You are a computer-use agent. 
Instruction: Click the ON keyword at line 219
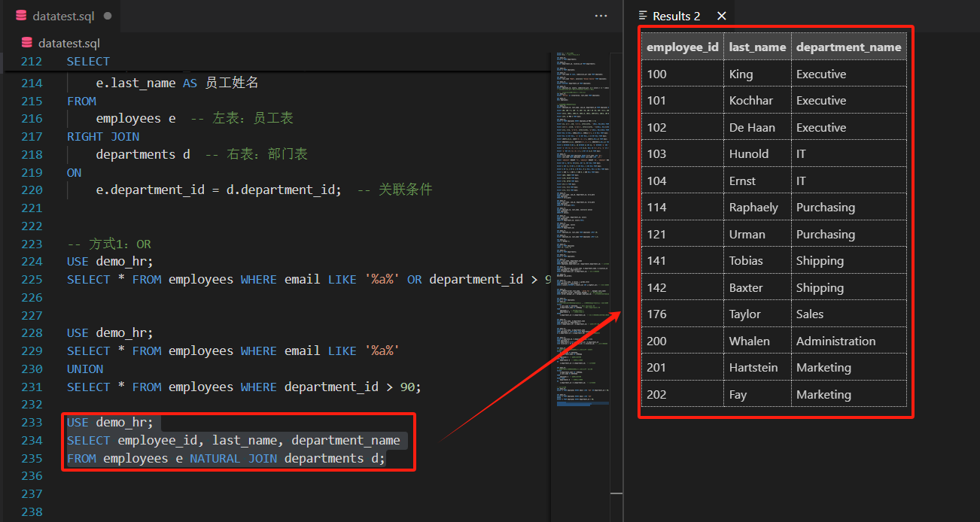74,173
